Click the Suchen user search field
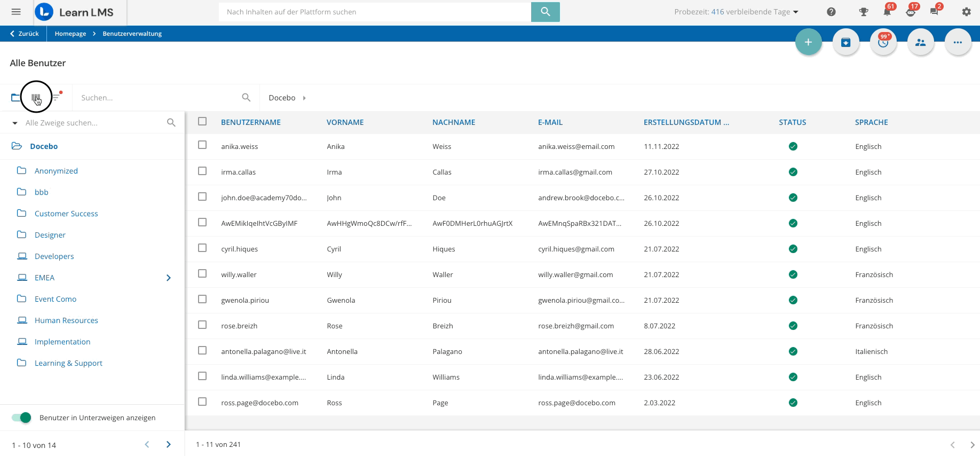Screen dimensions: 980x456 pyautogui.click(x=157, y=98)
